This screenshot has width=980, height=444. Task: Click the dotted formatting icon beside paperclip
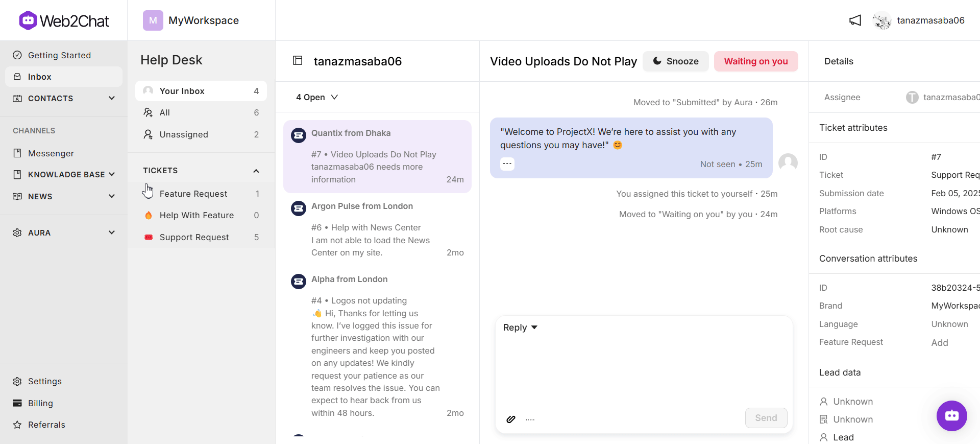click(x=530, y=419)
